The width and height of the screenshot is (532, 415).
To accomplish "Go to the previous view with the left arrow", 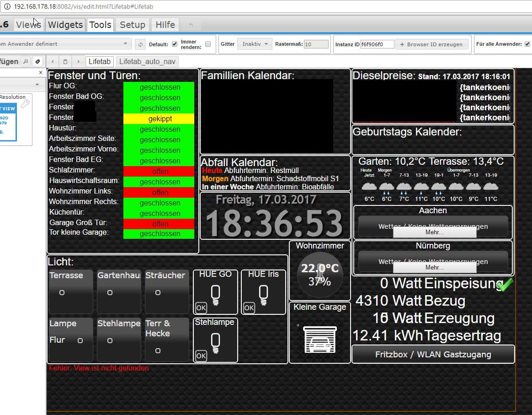I will tap(53, 61).
